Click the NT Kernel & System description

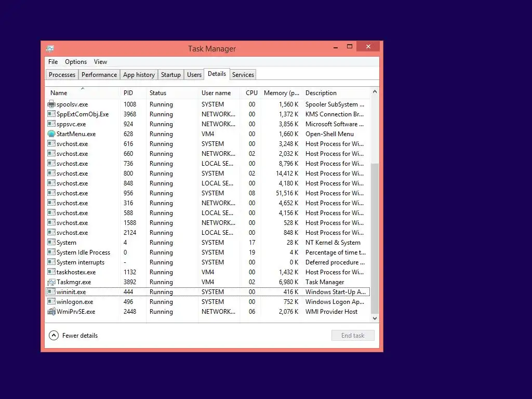tap(333, 243)
